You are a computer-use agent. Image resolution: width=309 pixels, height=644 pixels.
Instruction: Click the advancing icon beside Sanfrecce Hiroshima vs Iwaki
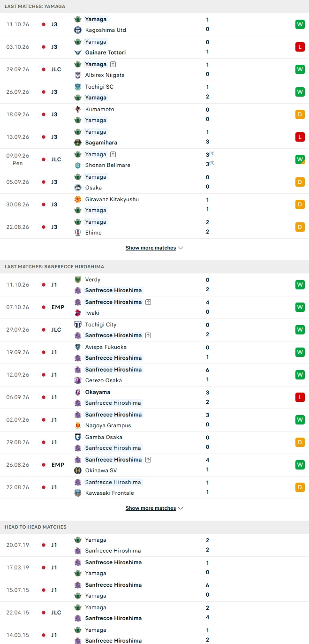[x=148, y=302]
